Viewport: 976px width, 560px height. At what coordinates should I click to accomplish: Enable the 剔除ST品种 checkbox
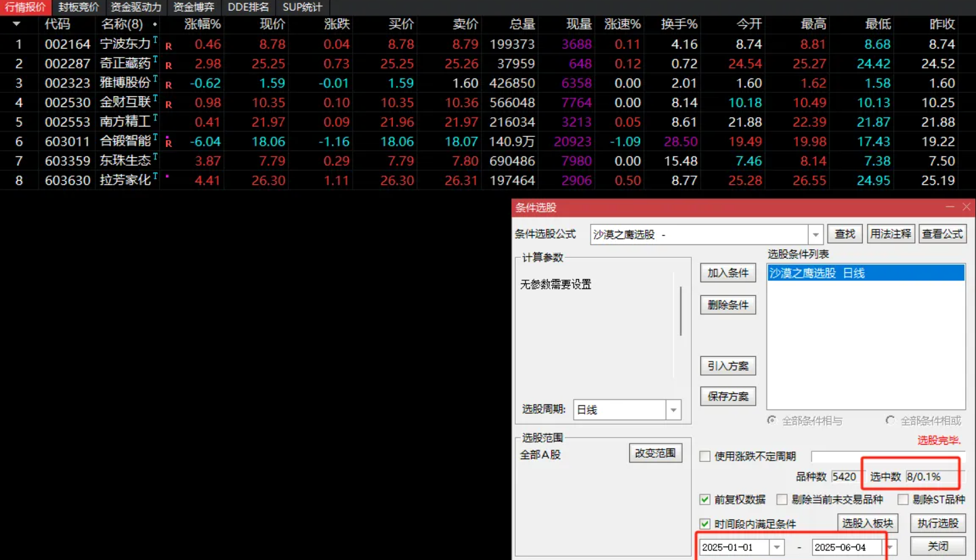[x=904, y=499]
